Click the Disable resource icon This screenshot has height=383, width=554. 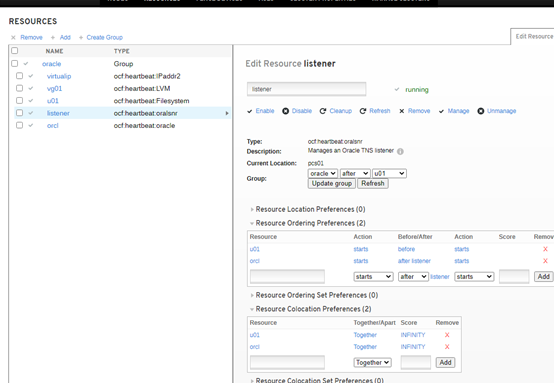[285, 111]
